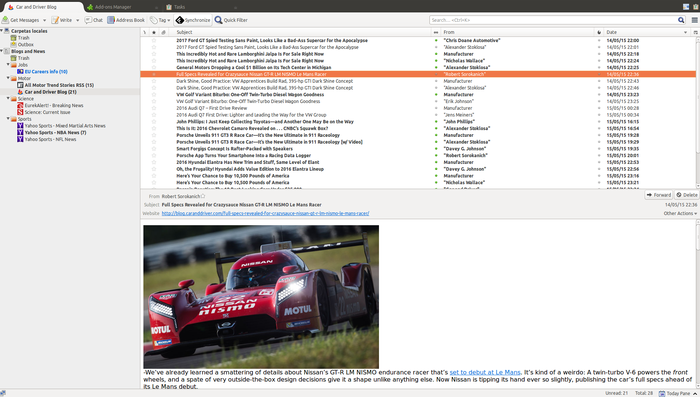
Task: Sort by attachment column header icon
Action: coord(163,32)
